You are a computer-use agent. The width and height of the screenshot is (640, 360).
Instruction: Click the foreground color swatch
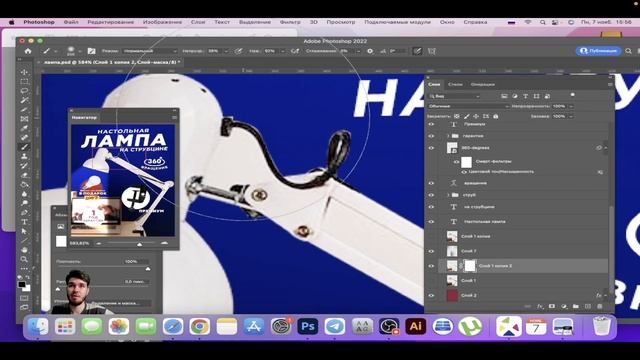(x=22, y=284)
